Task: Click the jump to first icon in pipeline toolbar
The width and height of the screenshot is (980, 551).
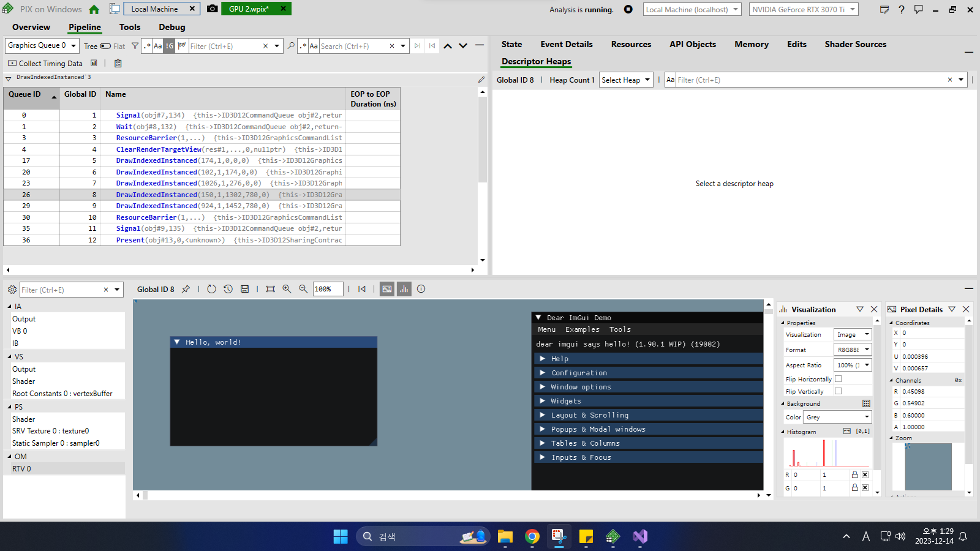Action: (362, 289)
